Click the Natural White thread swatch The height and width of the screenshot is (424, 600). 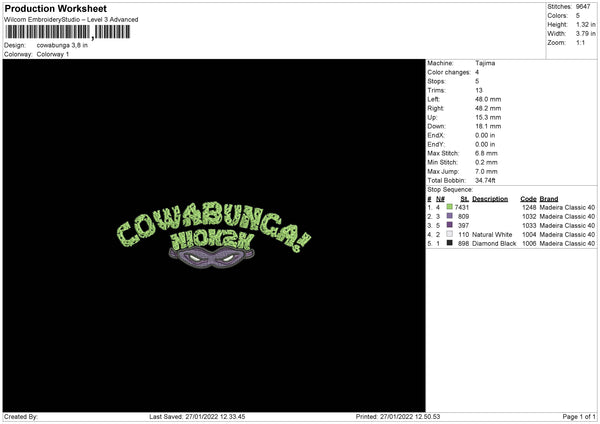[449, 234]
